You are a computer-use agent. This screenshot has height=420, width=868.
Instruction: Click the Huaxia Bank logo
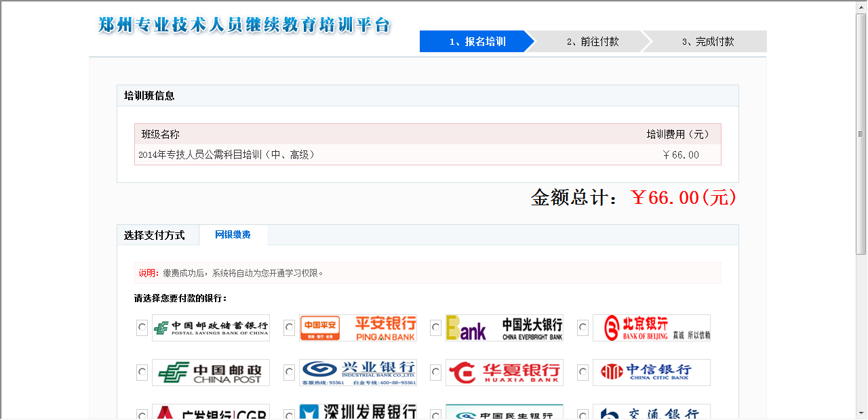(x=505, y=373)
